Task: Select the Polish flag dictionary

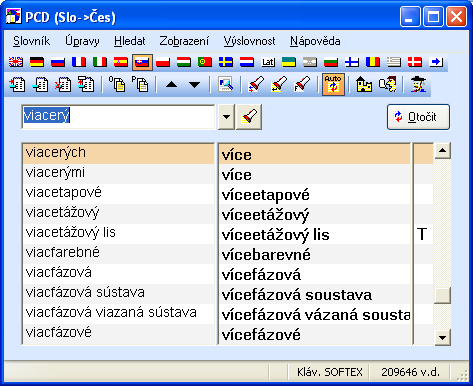Action: pos(163,62)
